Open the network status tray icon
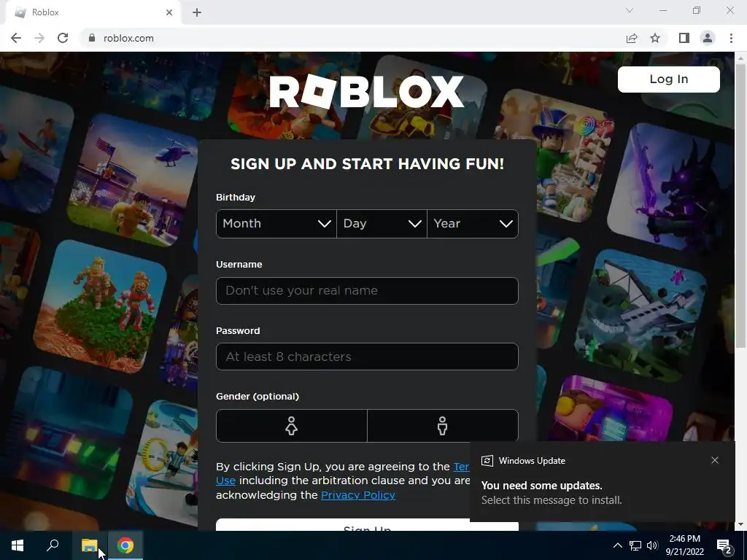This screenshot has width=747, height=560. point(635,545)
